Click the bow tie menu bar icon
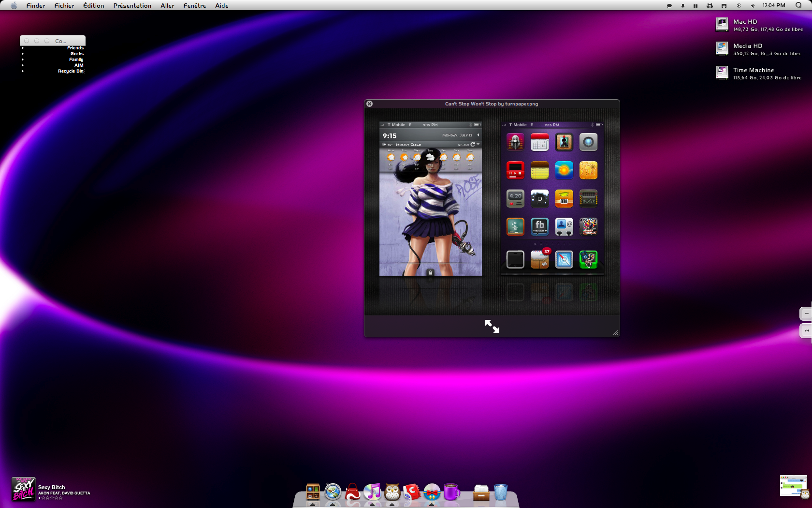This screenshot has height=508, width=812. (x=710, y=6)
